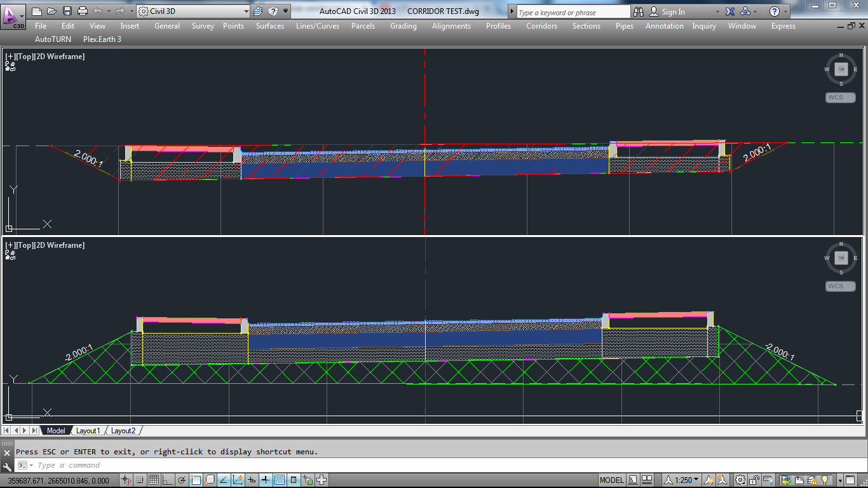Screen dimensions: 868x488
Task: Toggle Dynamic UCS in status bar
Action: click(238, 480)
